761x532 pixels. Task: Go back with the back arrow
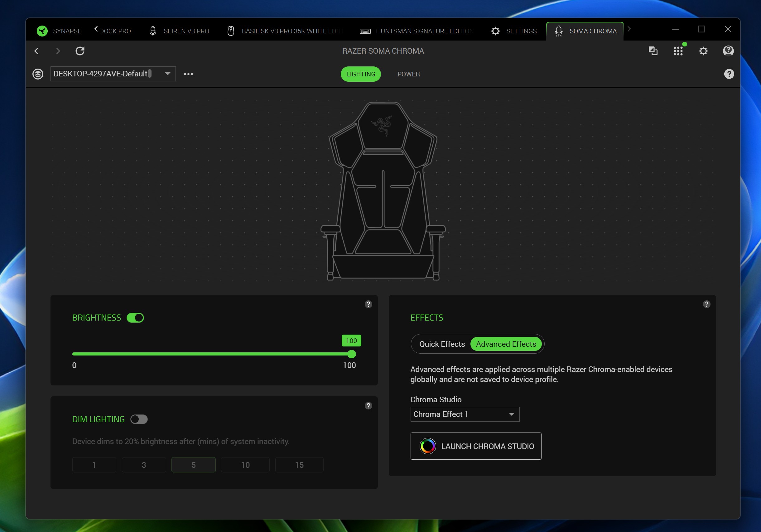[x=37, y=51]
